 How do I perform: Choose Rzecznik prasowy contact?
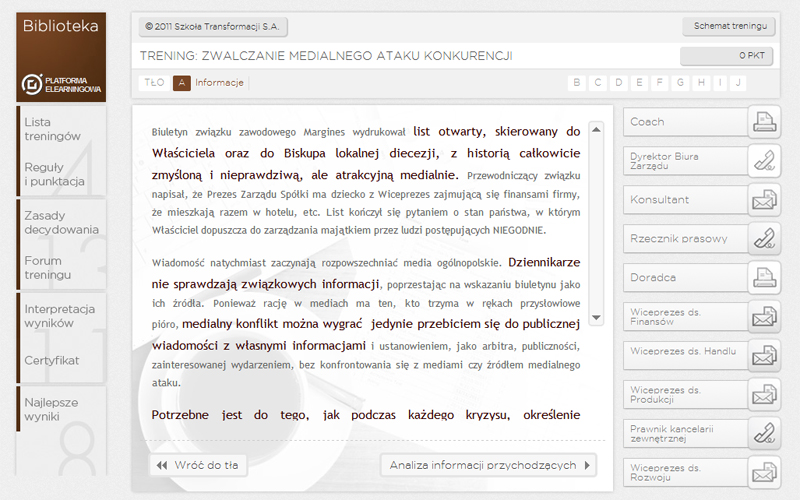[x=686, y=238]
